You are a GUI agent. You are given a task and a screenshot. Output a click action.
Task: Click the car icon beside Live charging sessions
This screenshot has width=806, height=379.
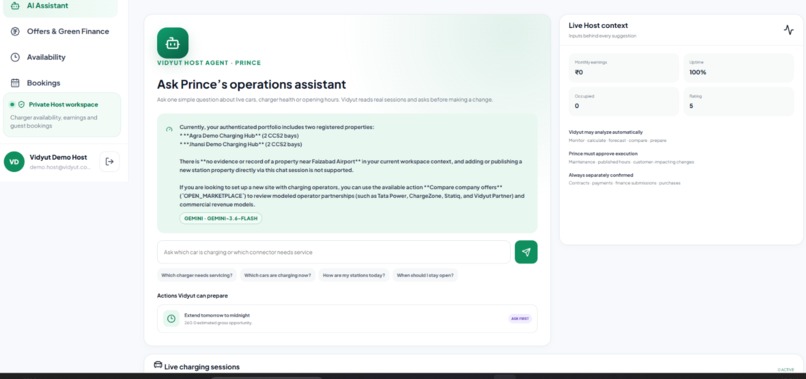(158, 365)
